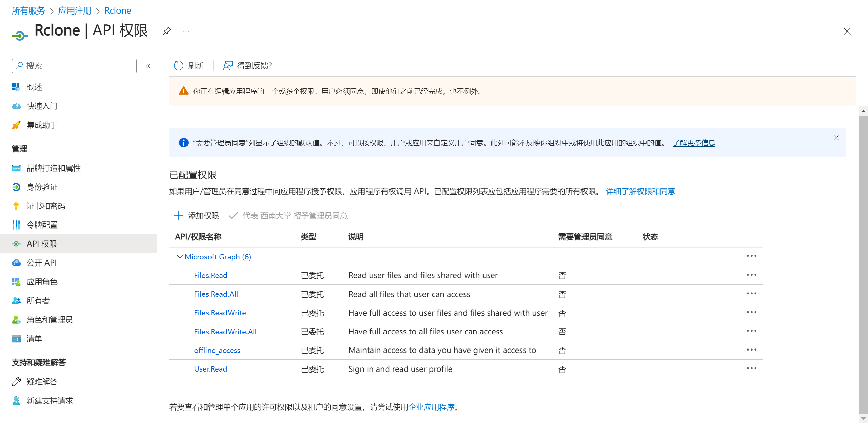Open the ellipsis menu on Files.Read row
Viewport: 868px width, 423px height.
tap(752, 275)
